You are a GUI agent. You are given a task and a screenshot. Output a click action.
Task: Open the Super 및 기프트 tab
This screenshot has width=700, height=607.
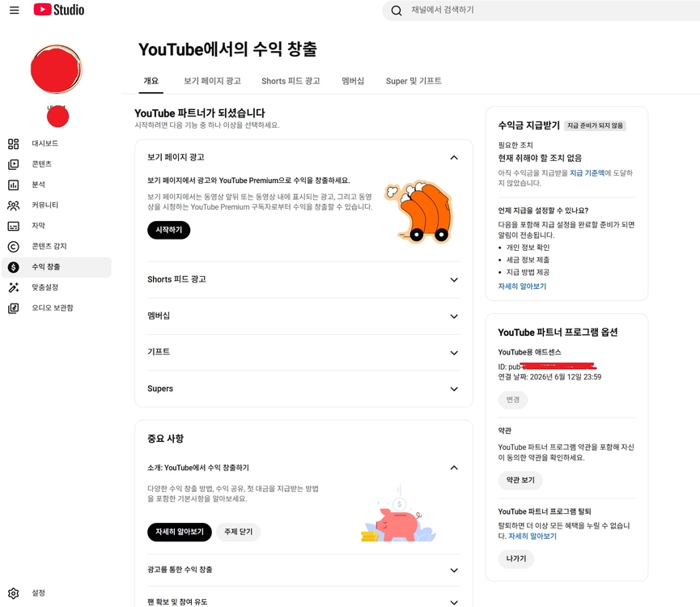coord(414,81)
